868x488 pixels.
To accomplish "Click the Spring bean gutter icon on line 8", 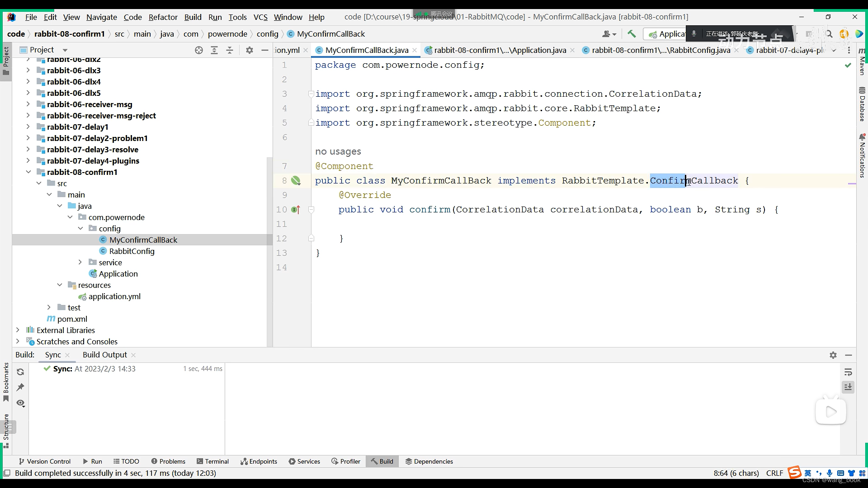I will click(296, 181).
